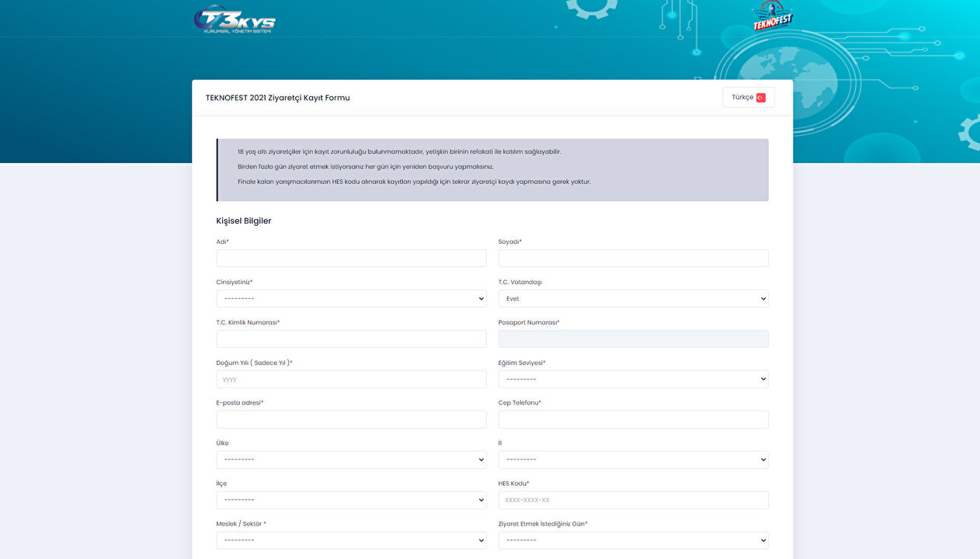Open the İlçe district dropdown
Image resolution: width=980 pixels, height=559 pixels.
click(x=351, y=500)
